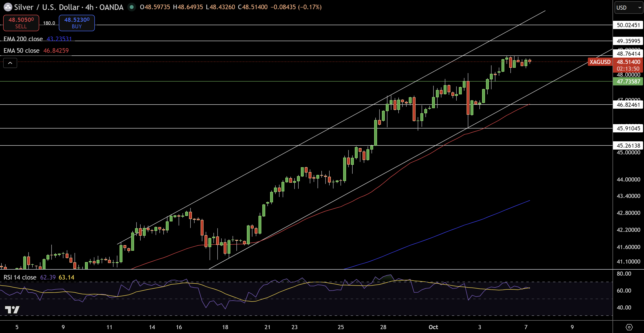Screen dimensions: 644x333
Task: Click RSI value 62.39
Action: pos(48,277)
